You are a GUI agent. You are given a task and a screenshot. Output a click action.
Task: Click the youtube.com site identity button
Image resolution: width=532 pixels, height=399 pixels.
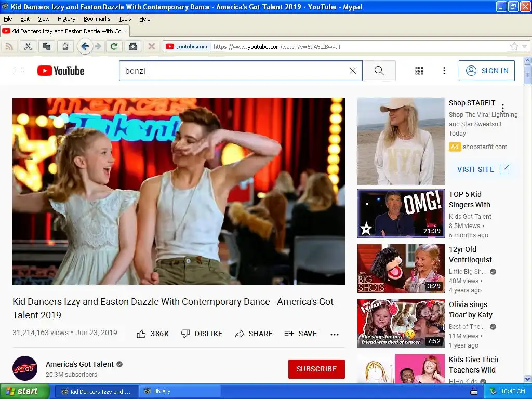tap(187, 46)
